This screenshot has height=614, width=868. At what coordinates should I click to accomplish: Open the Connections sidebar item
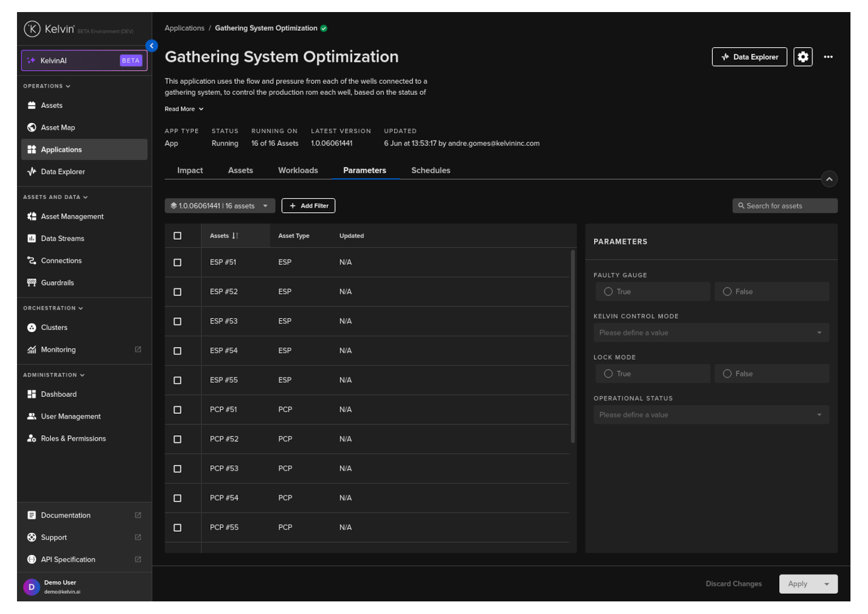(x=61, y=261)
